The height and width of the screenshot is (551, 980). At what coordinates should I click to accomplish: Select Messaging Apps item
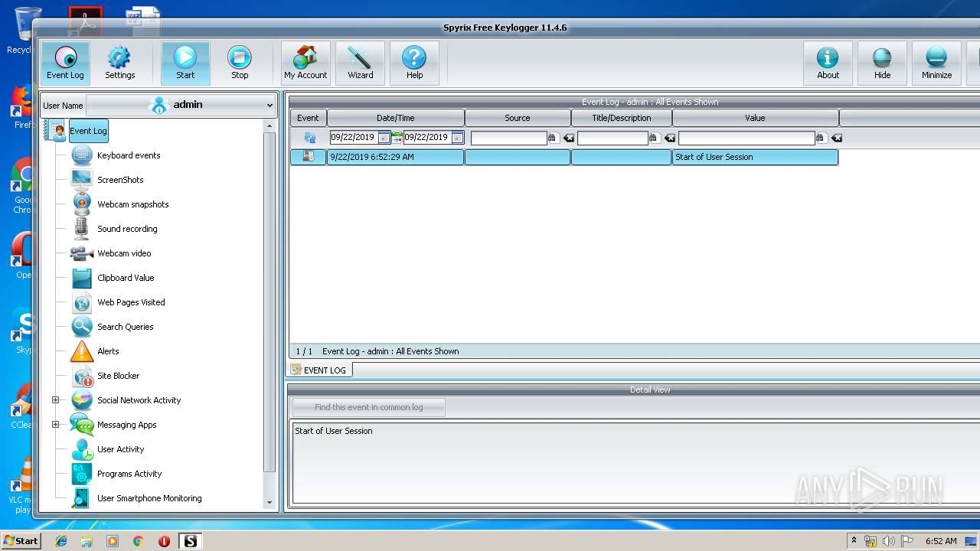[x=126, y=425]
